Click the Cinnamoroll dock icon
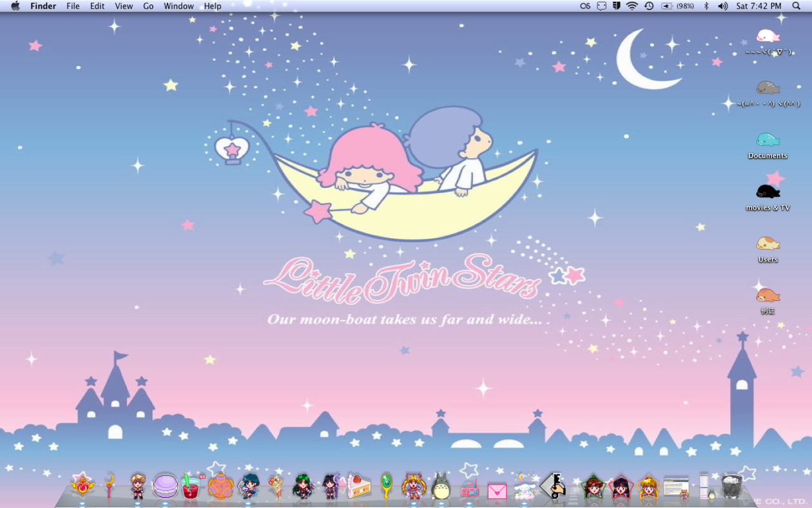 pos(524,490)
